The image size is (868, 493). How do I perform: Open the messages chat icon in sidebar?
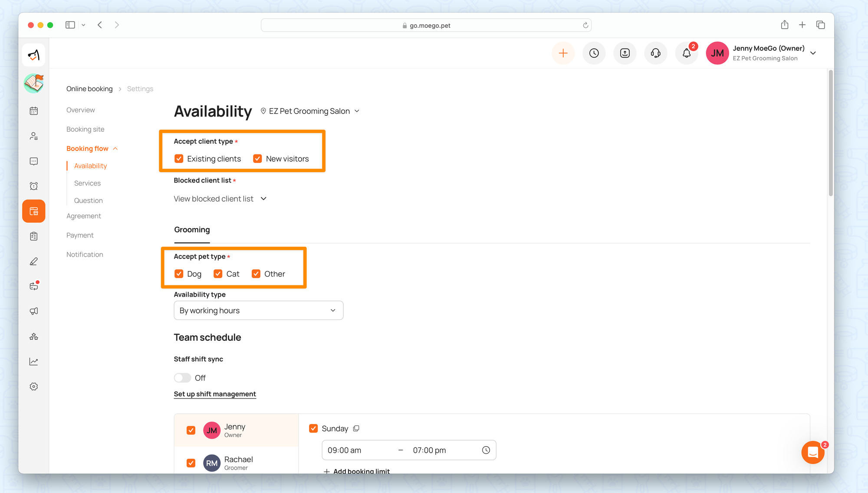(34, 161)
